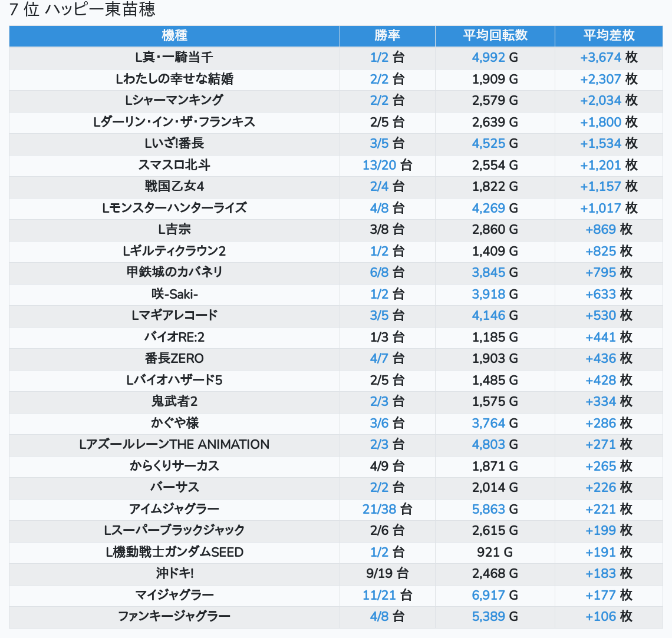The width and height of the screenshot is (672, 638).
Task: Select 咲-Saki- machine name
Action: click(x=174, y=294)
